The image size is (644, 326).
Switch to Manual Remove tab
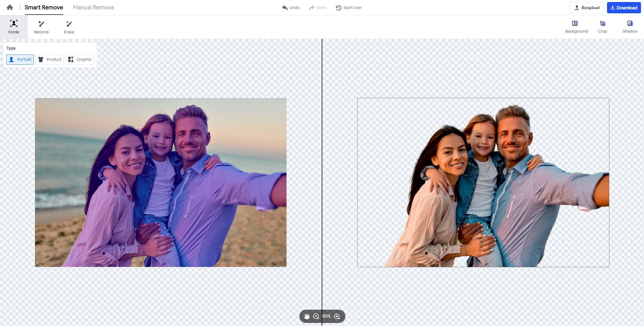[93, 8]
